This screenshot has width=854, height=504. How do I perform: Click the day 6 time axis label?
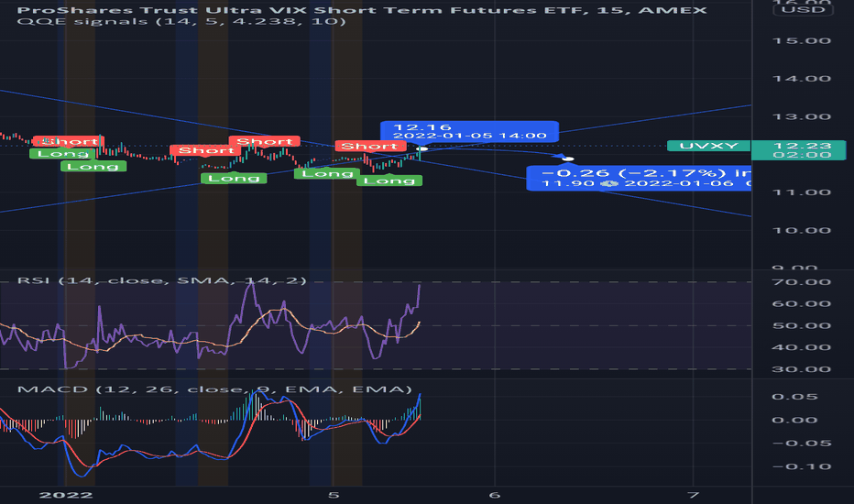point(494,495)
